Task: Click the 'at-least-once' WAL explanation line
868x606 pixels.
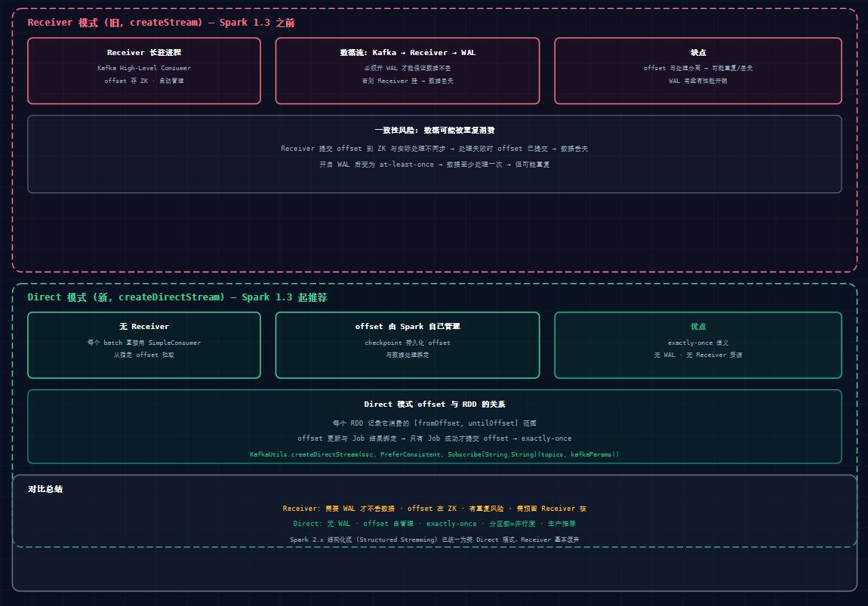Action: [x=435, y=165]
